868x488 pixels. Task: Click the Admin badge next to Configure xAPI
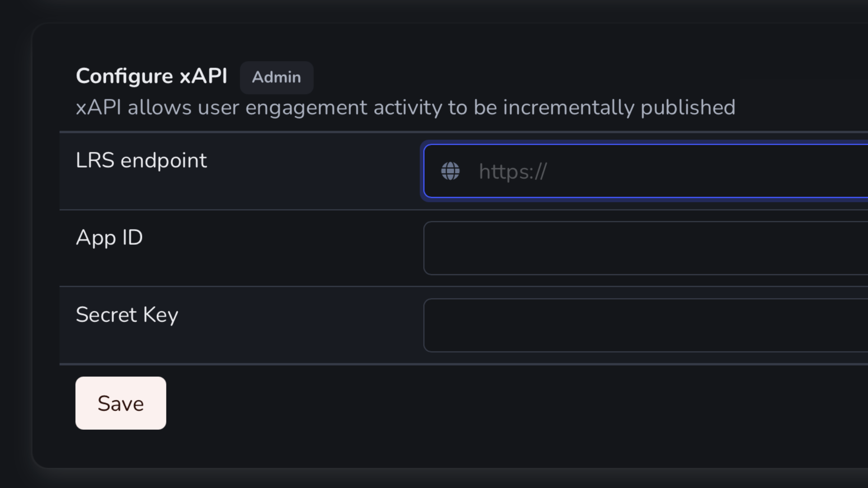coord(276,77)
